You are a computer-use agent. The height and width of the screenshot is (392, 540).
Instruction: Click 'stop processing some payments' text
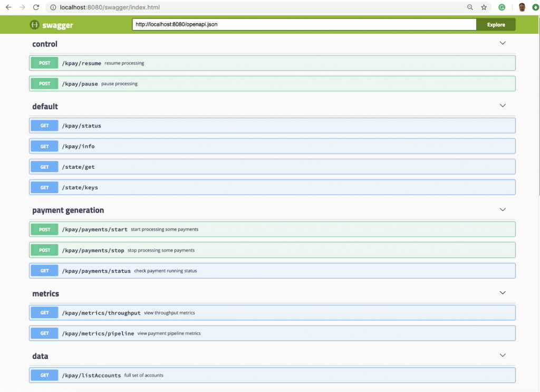[x=161, y=251]
